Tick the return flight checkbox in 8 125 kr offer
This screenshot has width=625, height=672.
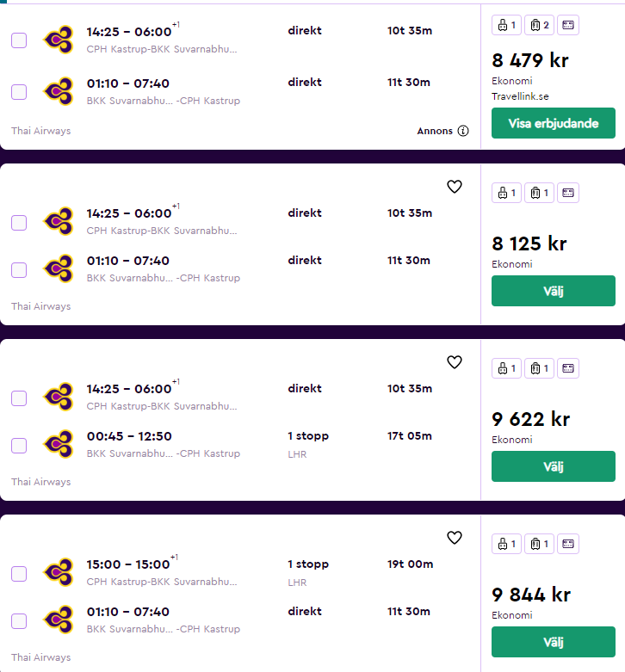pos(19,270)
